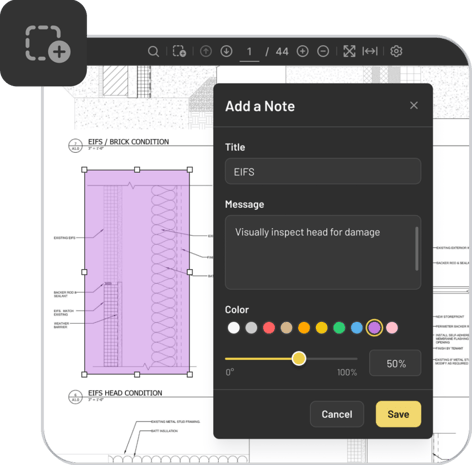Close the Add a Note dialog
Viewport: 472px width, 465px height.
[414, 105]
